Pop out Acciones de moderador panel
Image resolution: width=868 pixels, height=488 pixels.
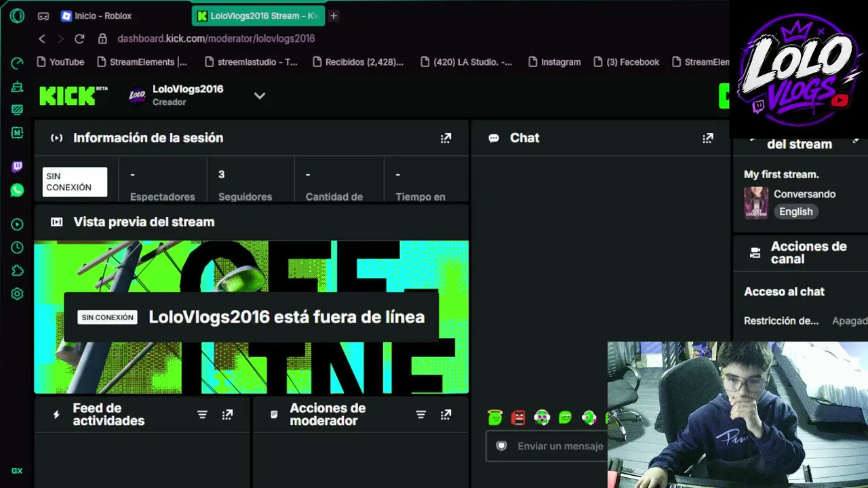(x=446, y=414)
